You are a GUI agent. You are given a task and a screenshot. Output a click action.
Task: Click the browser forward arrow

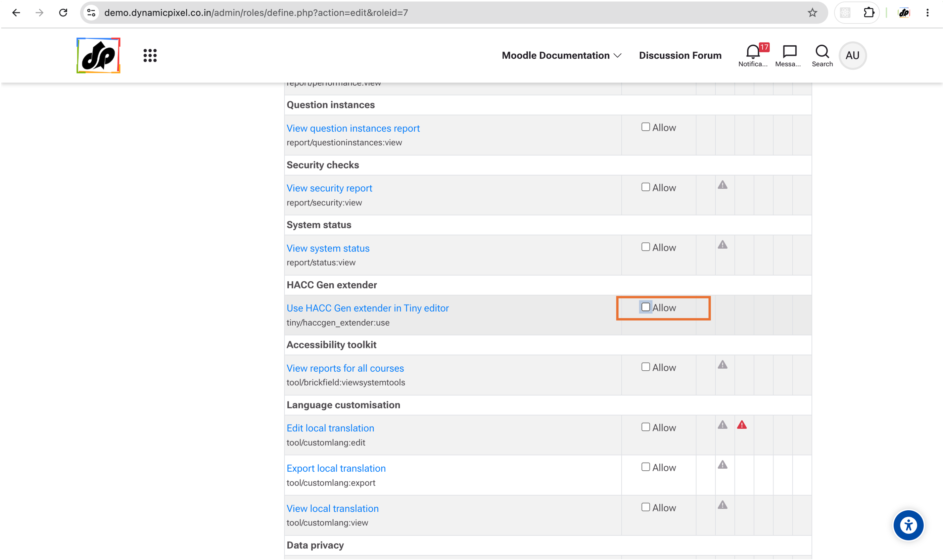pyautogui.click(x=39, y=13)
